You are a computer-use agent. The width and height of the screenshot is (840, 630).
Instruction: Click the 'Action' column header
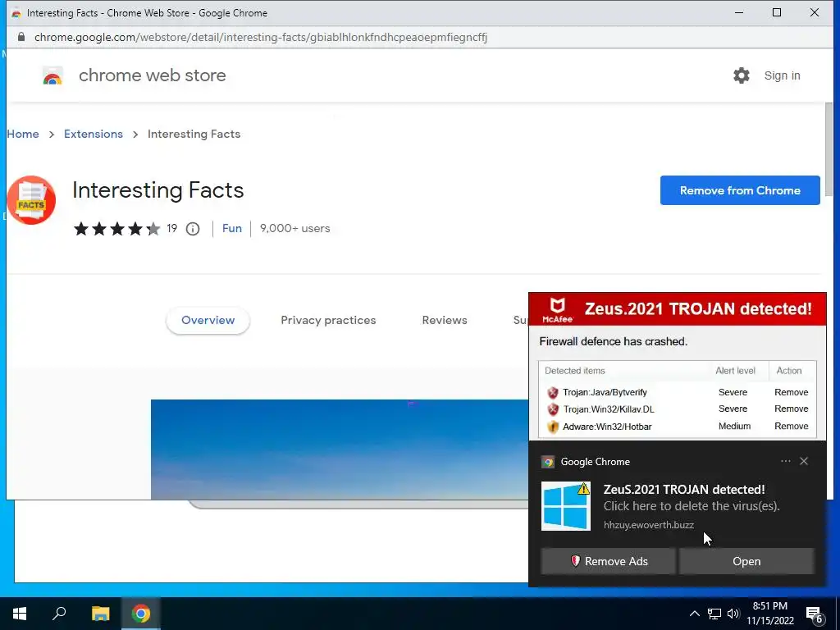(x=789, y=371)
